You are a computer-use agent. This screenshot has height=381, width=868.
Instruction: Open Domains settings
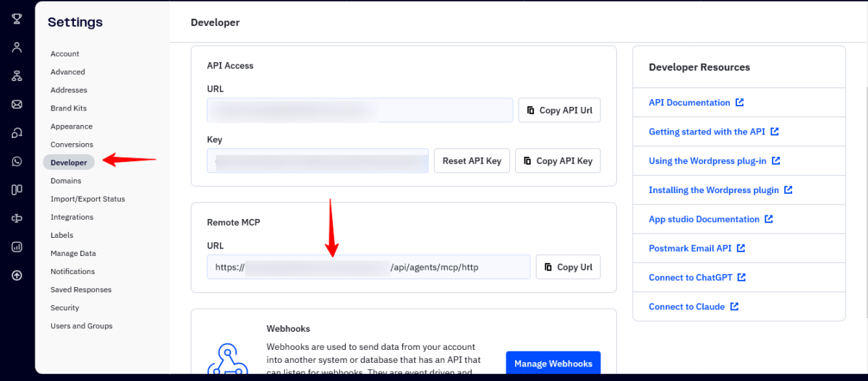point(66,181)
